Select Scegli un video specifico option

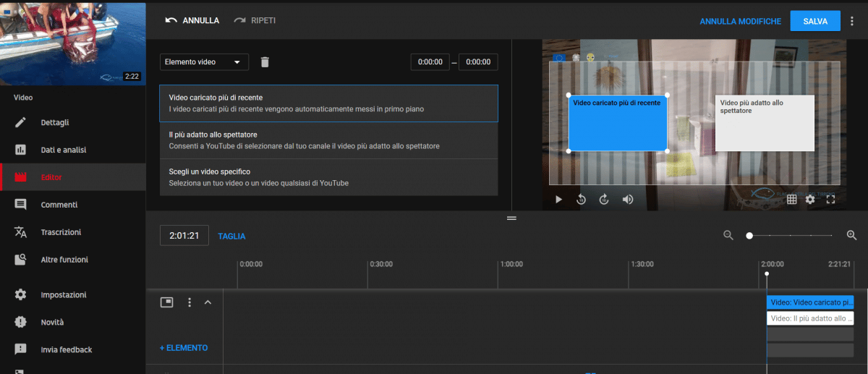[x=328, y=177]
